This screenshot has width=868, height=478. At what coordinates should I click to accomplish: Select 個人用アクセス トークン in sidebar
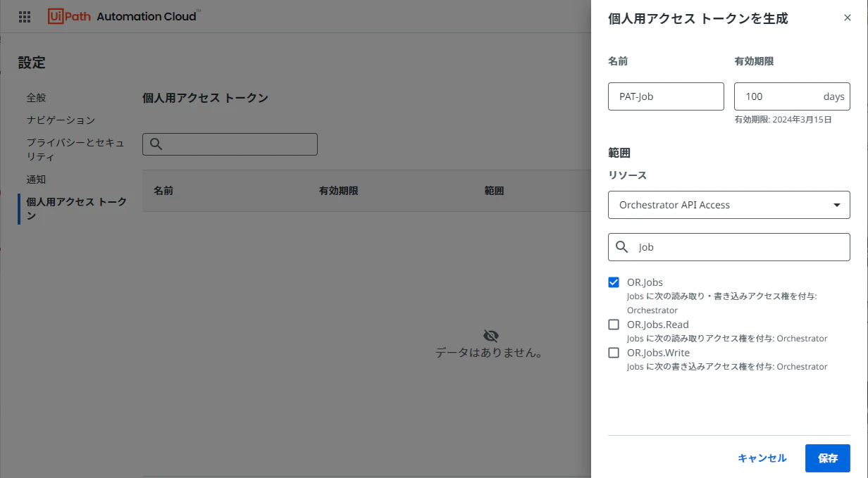tap(77, 209)
